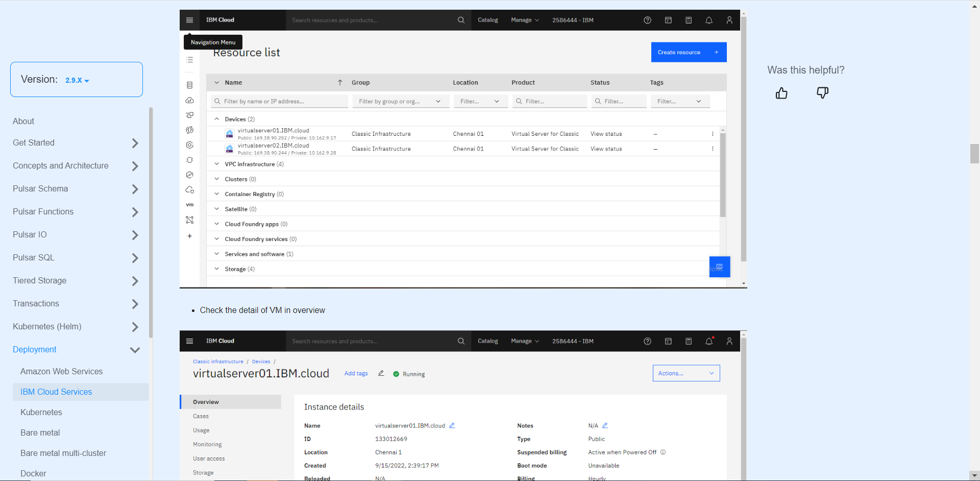Select the User access tab in VM details
Viewport: 980px width, 481px height.
[209, 459]
